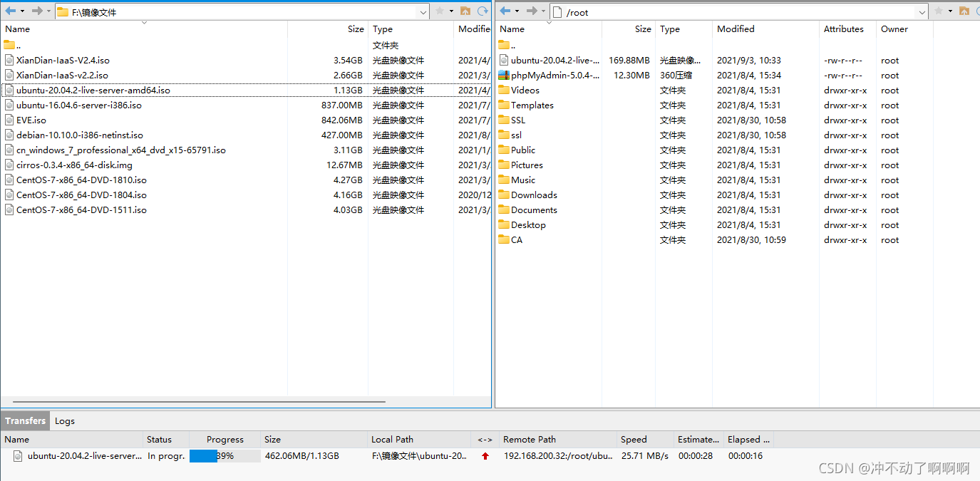The height and width of the screenshot is (481, 980).
Task: Open local forward history dropdown arrow
Action: tap(48, 11)
